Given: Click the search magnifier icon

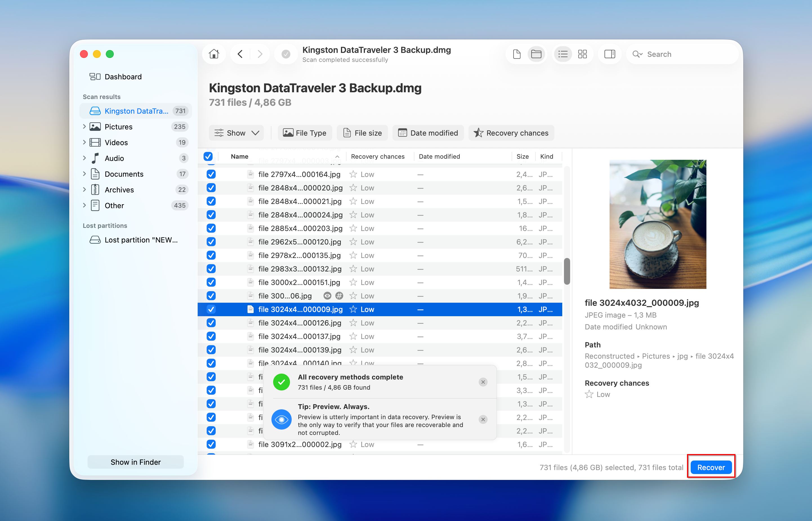Looking at the screenshot, I should point(637,54).
